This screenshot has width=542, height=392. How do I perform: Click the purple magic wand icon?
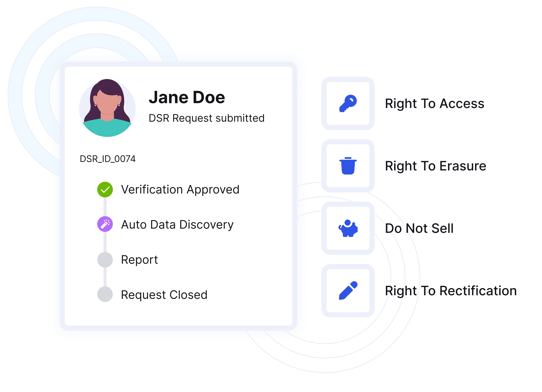pyautogui.click(x=105, y=224)
